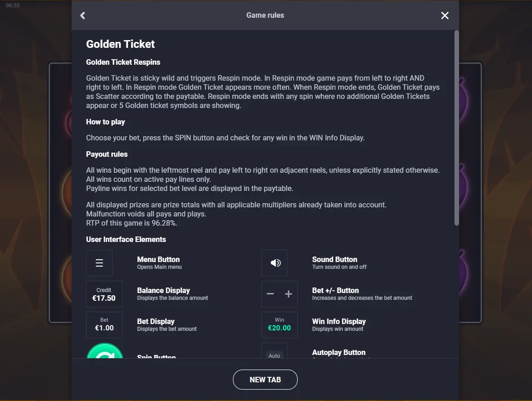
Task: Click the Sound Button label text
Action: coord(335,260)
